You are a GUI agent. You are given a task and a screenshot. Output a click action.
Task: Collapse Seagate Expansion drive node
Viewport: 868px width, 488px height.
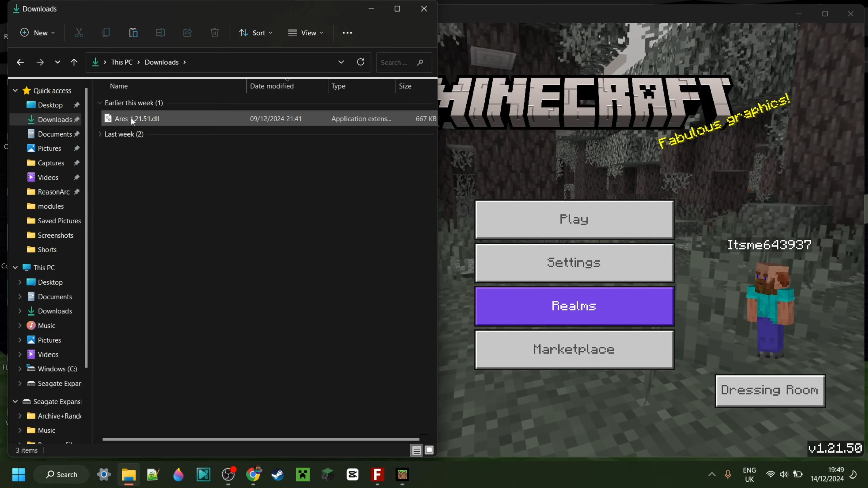point(15,401)
